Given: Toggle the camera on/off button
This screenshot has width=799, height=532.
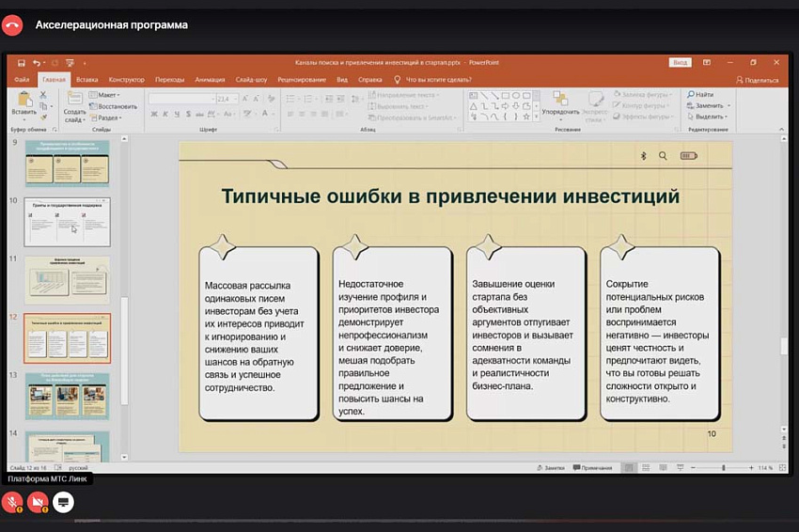Looking at the screenshot, I should (38, 502).
